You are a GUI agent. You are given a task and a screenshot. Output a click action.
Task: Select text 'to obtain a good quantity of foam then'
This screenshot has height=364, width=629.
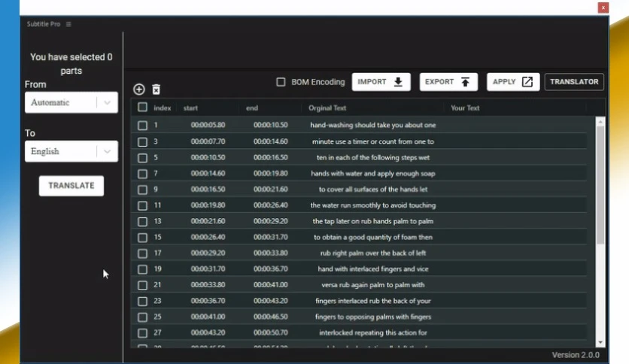[373, 238]
